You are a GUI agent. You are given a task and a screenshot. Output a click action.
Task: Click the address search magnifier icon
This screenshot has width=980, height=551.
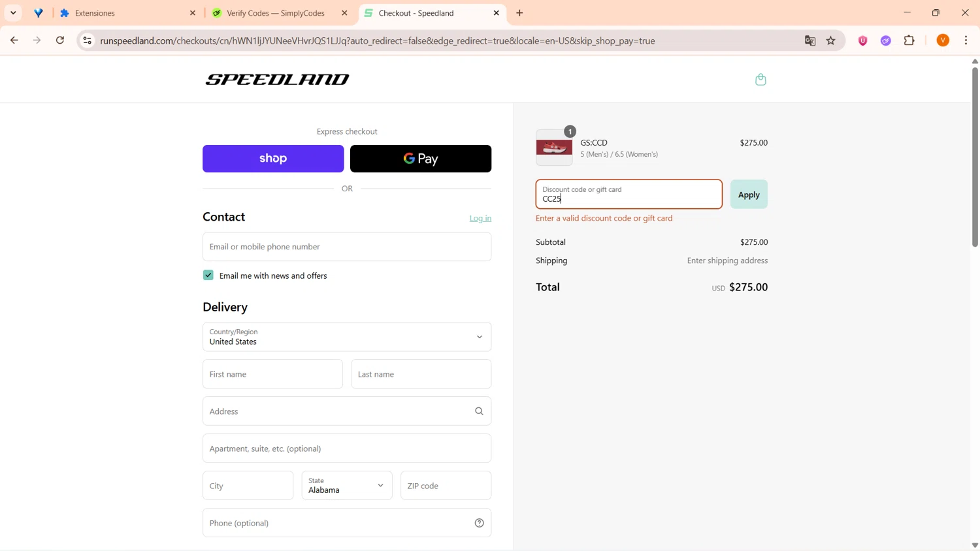[x=479, y=411]
